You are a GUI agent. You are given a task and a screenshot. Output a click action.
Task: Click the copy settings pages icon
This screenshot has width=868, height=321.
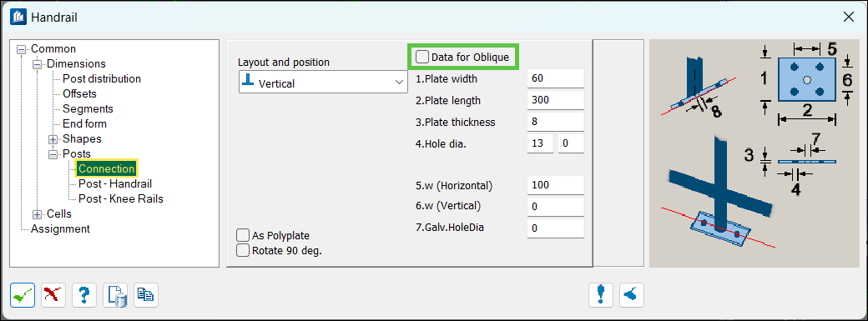[145, 295]
